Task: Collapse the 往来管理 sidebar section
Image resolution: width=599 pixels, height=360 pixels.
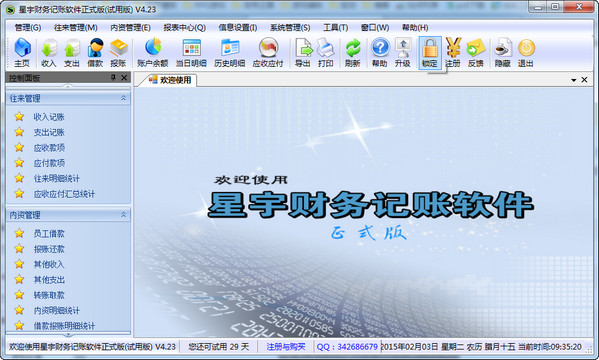Action: [123, 98]
